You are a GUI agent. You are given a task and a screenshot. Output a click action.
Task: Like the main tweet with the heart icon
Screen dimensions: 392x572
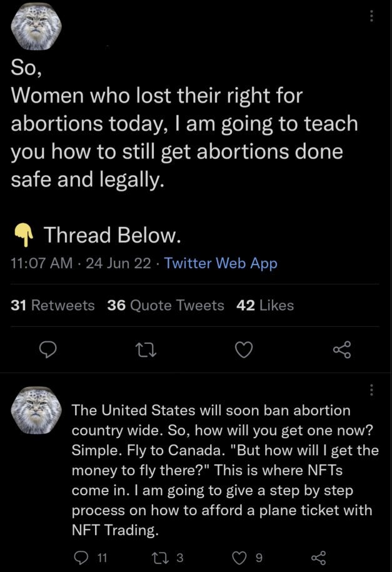pyautogui.click(x=244, y=352)
